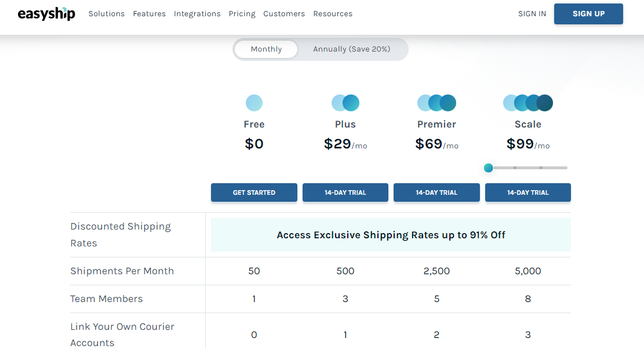Click the Plus plan name
Screen dimensions: 644x349
(345, 125)
